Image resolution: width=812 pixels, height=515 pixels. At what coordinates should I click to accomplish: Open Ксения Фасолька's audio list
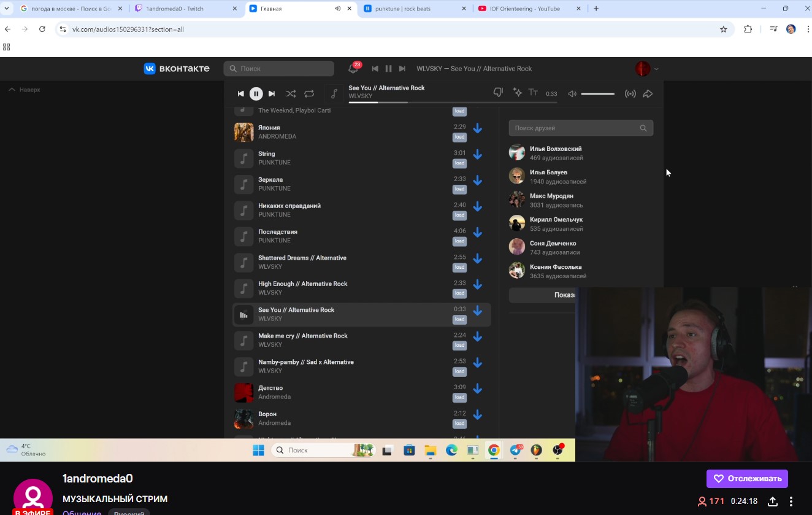coord(581,271)
